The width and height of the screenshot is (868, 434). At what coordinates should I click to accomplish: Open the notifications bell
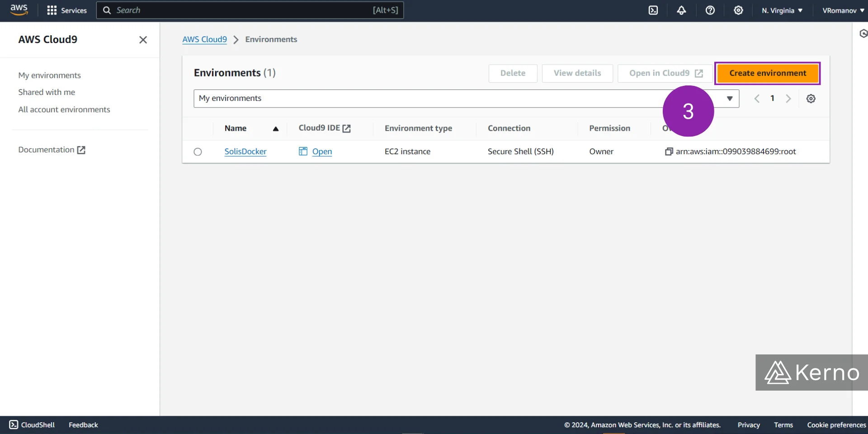click(681, 10)
